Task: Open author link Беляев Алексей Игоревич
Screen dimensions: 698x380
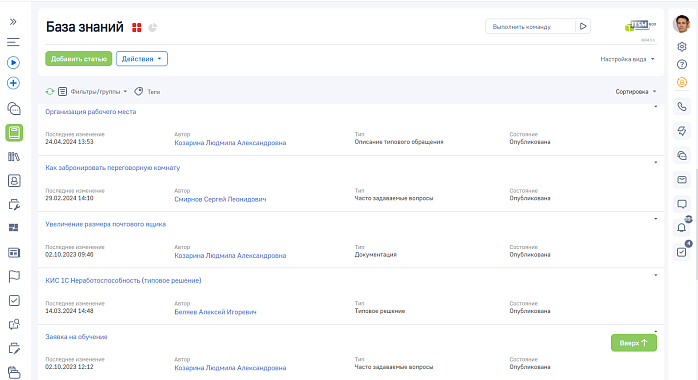Action: (215, 312)
